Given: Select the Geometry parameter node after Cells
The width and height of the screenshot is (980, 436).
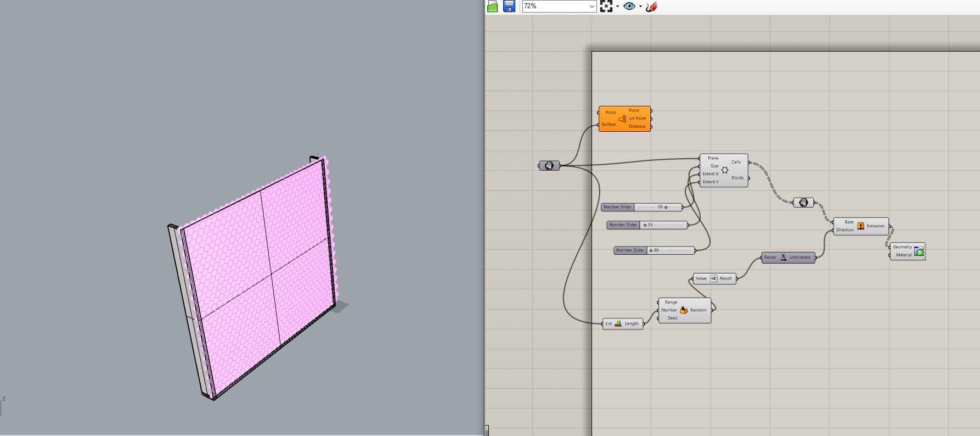Looking at the screenshot, I should coord(804,203).
